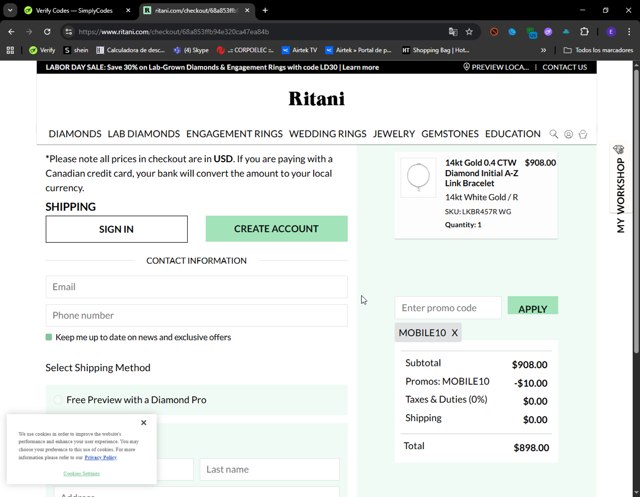Open LAB DIAMONDS menu
This screenshot has width=640, height=497.
pyautogui.click(x=144, y=134)
